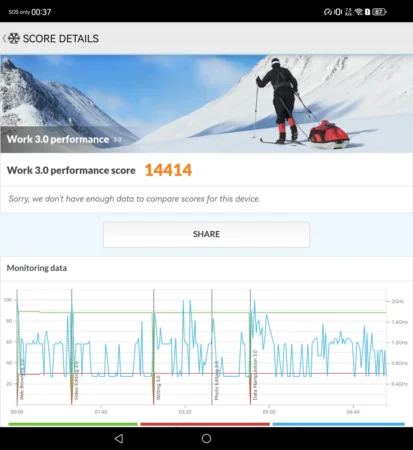
Task: Select the Video Editing 3.0 chart marker
Action: pyautogui.click(x=76, y=381)
